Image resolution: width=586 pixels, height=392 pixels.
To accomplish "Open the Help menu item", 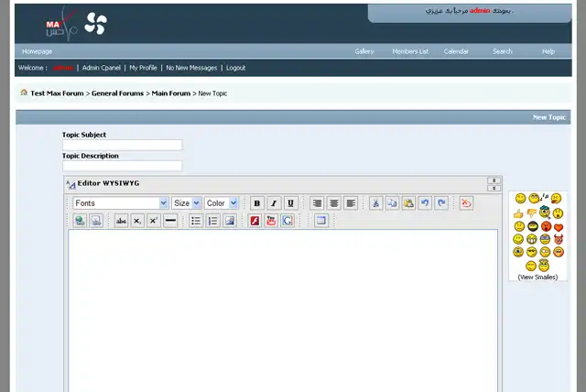I will tap(548, 51).
